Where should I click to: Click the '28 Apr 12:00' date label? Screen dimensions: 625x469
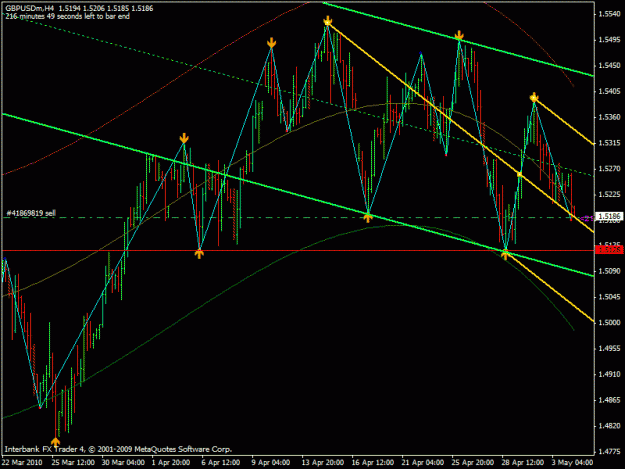(523, 462)
